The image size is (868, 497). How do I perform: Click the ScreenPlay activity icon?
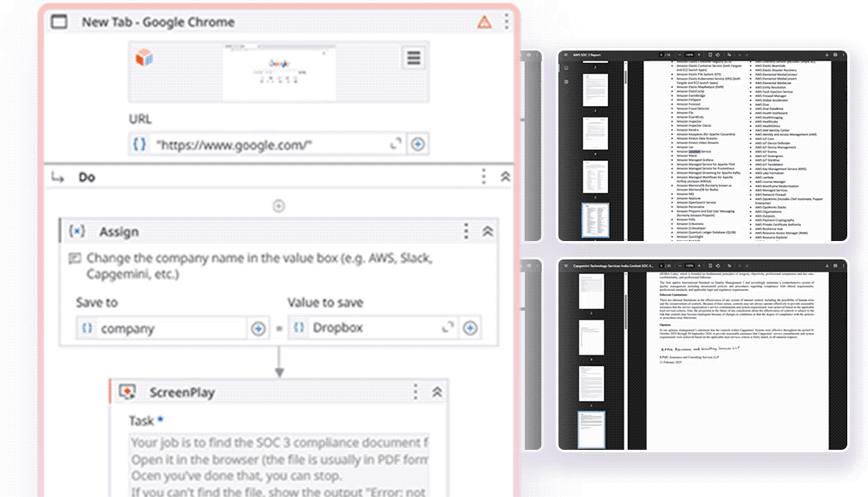point(128,392)
